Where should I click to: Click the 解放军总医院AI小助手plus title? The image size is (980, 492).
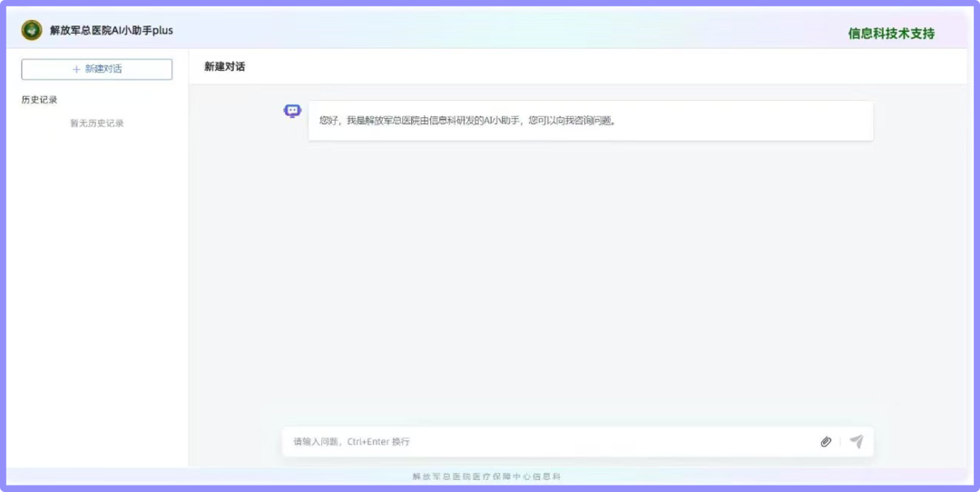click(x=111, y=31)
